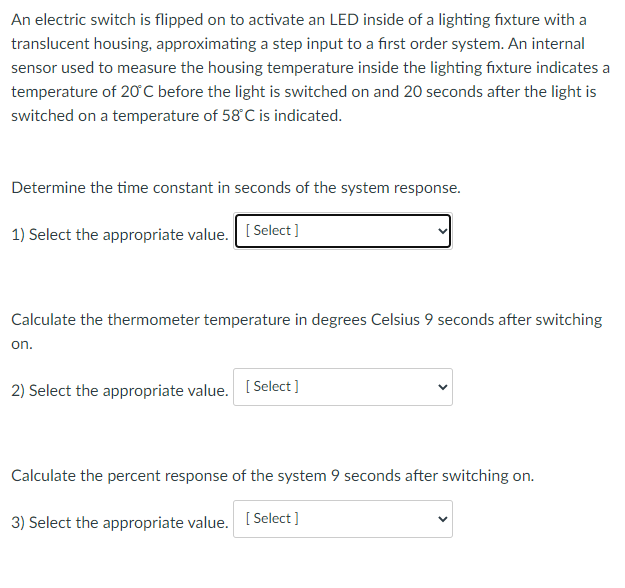Click the "2) Select the appropriate value." label

120,391
